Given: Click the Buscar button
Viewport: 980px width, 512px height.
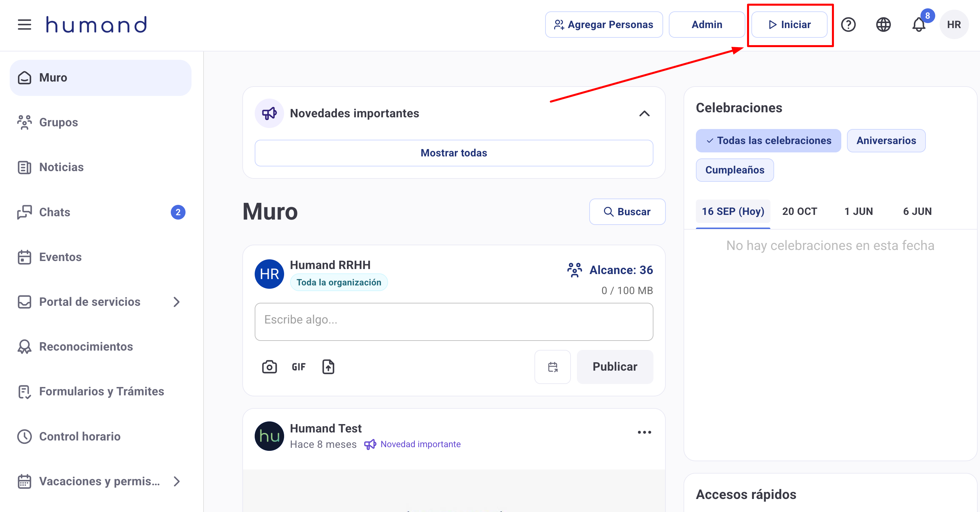Looking at the screenshot, I should [x=627, y=212].
